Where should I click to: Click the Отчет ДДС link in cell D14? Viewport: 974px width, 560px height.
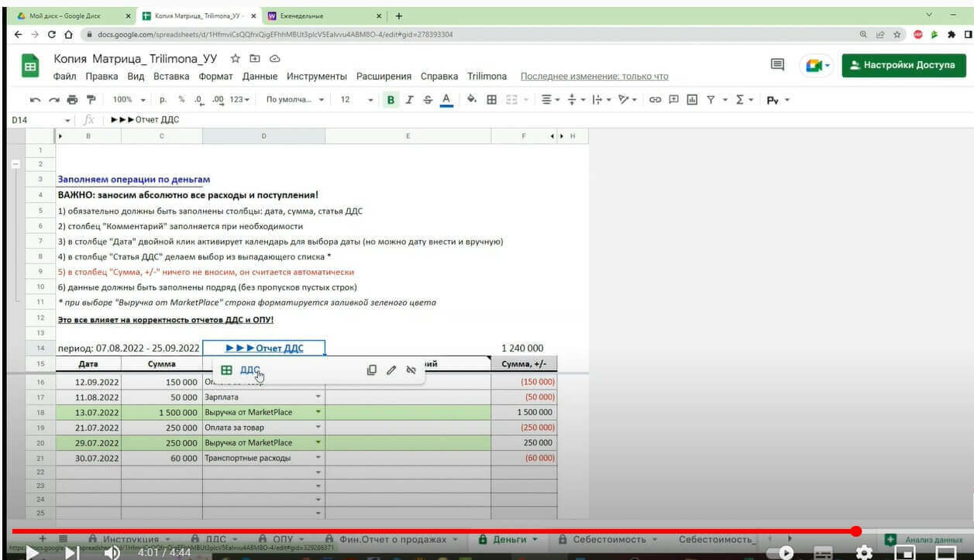coord(264,349)
